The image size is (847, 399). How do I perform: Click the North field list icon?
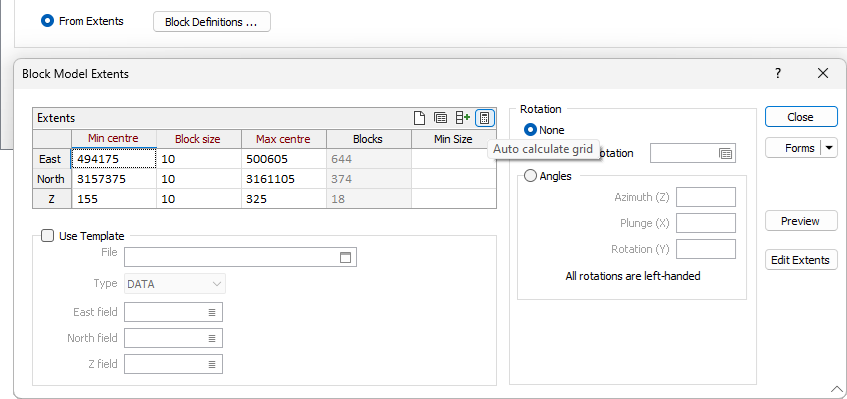212,338
